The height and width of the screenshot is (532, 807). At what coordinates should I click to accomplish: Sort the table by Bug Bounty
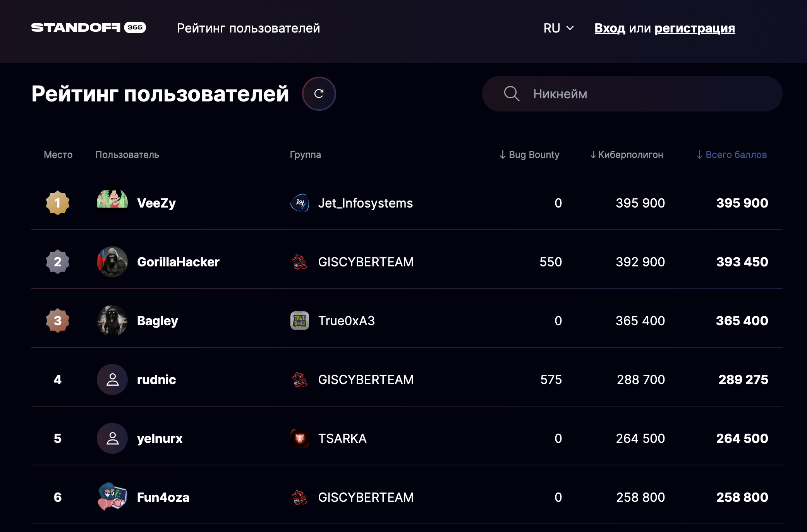click(529, 155)
